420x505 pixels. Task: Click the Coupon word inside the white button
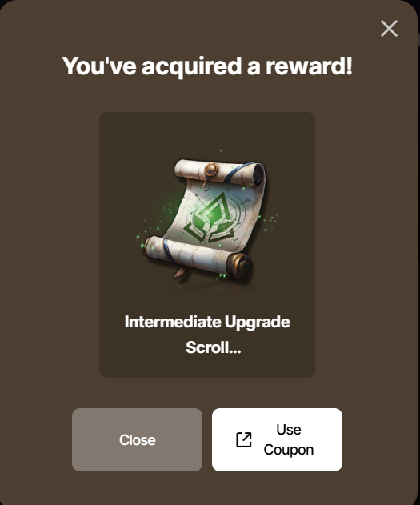289,450
